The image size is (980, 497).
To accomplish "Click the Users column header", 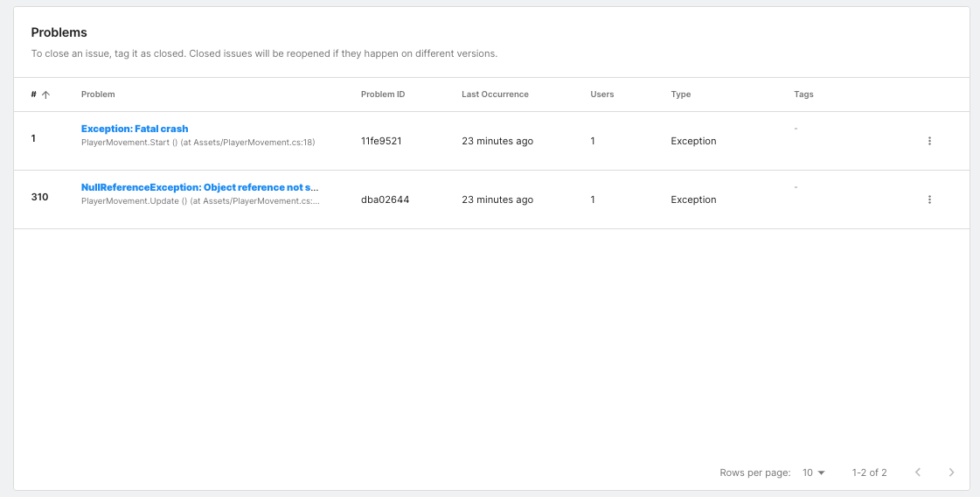I will click(601, 94).
